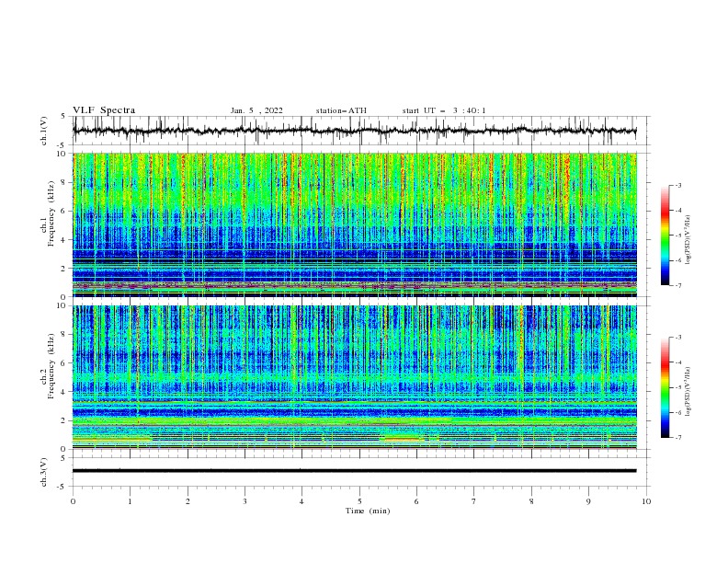Click the "10" tick on the time axis

pos(646,501)
